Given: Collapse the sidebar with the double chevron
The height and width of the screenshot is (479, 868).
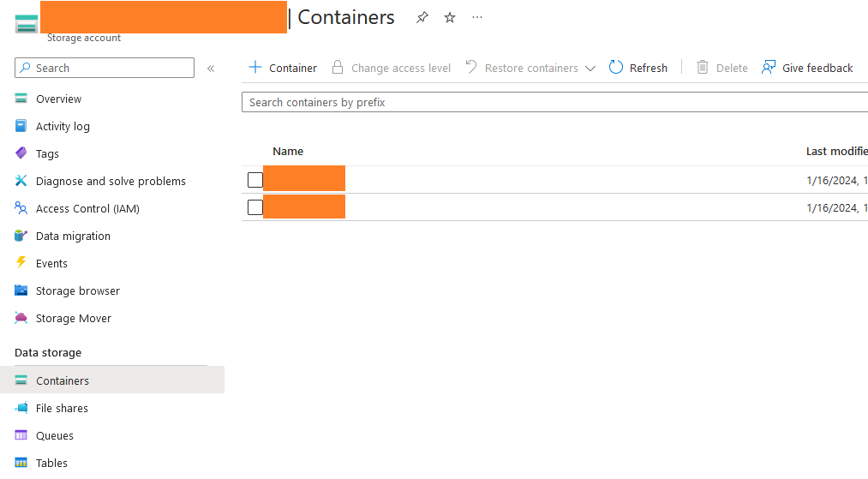Looking at the screenshot, I should 211,69.
